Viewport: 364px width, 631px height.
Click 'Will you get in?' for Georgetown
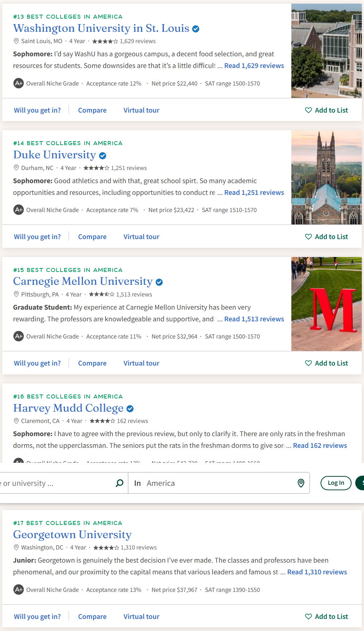coord(37,617)
